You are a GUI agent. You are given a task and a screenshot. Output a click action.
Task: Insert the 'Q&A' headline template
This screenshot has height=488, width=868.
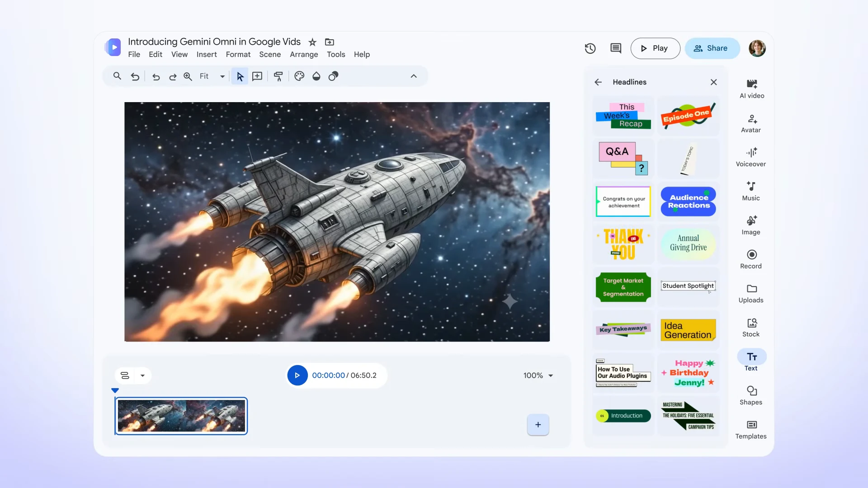[623, 159]
